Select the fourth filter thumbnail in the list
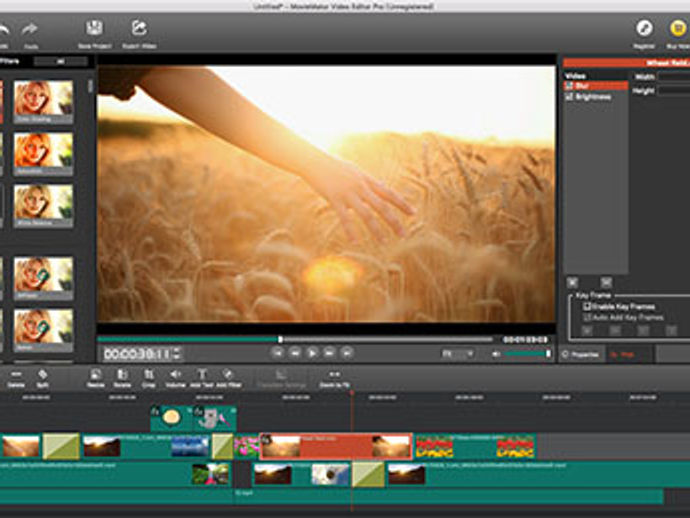 (43, 279)
